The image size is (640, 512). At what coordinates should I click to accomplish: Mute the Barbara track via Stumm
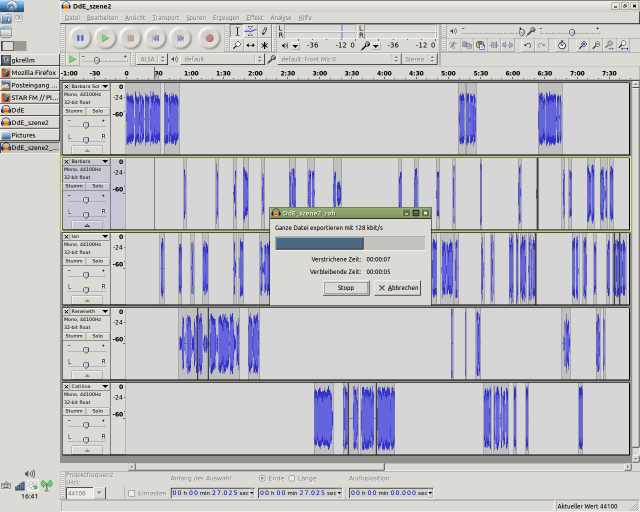coord(74,186)
